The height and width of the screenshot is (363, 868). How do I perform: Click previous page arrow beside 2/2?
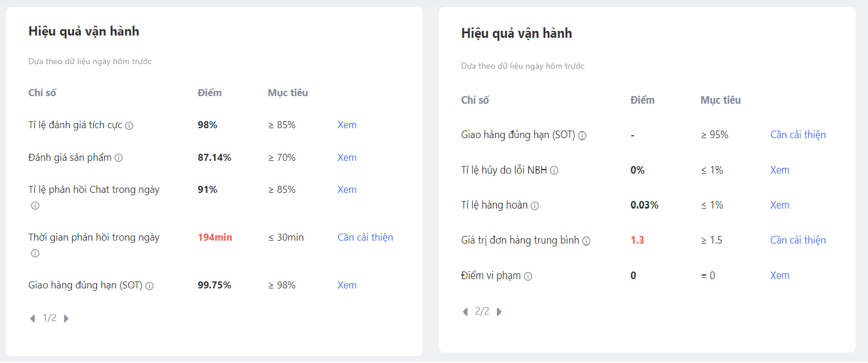click(465, 312)
